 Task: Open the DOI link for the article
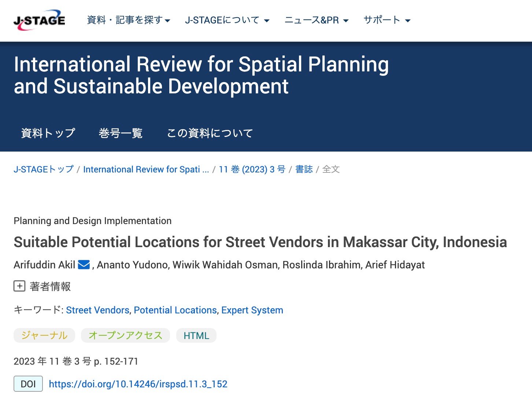pos(138,384)
